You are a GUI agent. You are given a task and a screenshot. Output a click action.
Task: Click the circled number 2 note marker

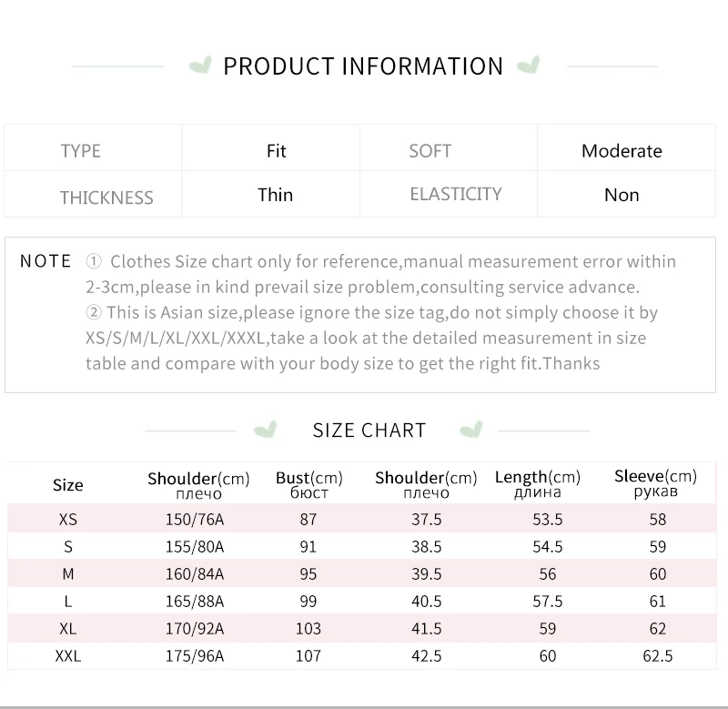[x=93, y=313]
